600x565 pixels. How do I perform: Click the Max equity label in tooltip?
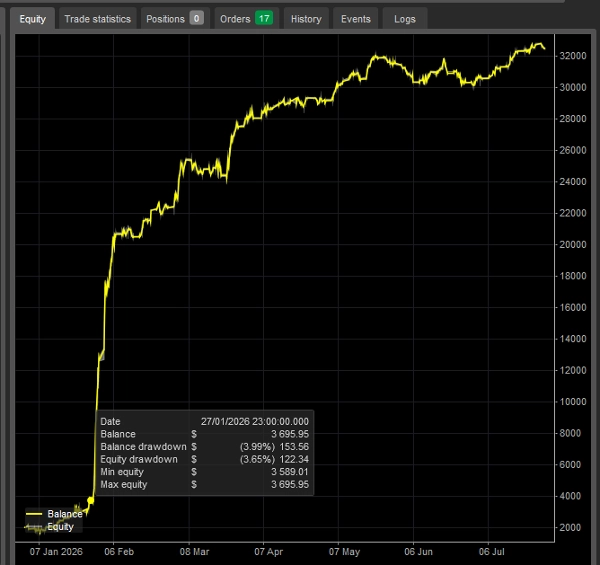pos(124,485)
